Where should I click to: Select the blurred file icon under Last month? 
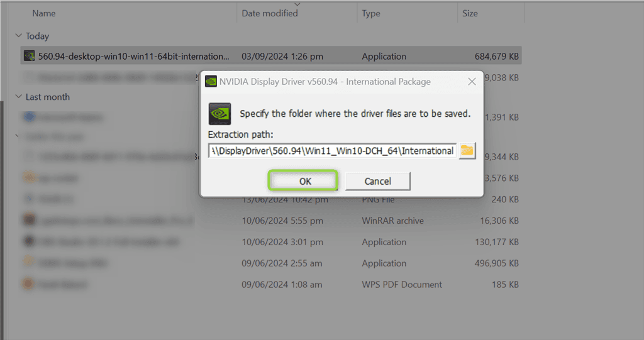pyautogui.click(x=29, y=117)
